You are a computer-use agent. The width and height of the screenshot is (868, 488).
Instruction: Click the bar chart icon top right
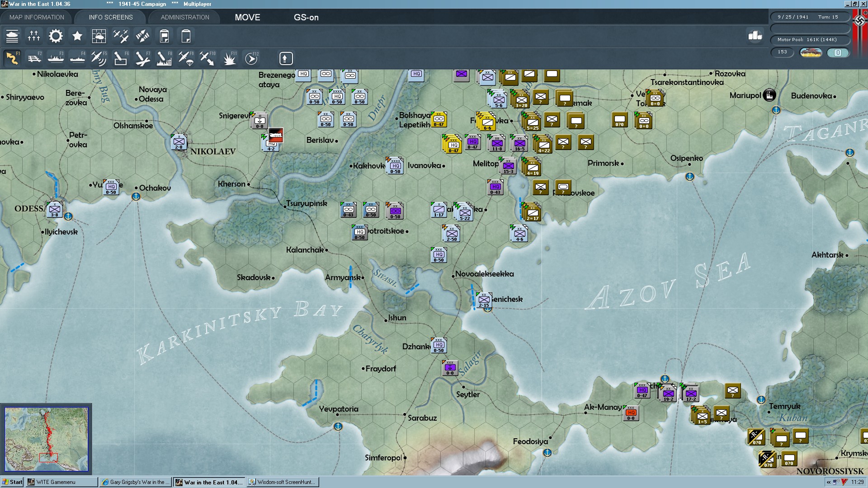[755, 35]
